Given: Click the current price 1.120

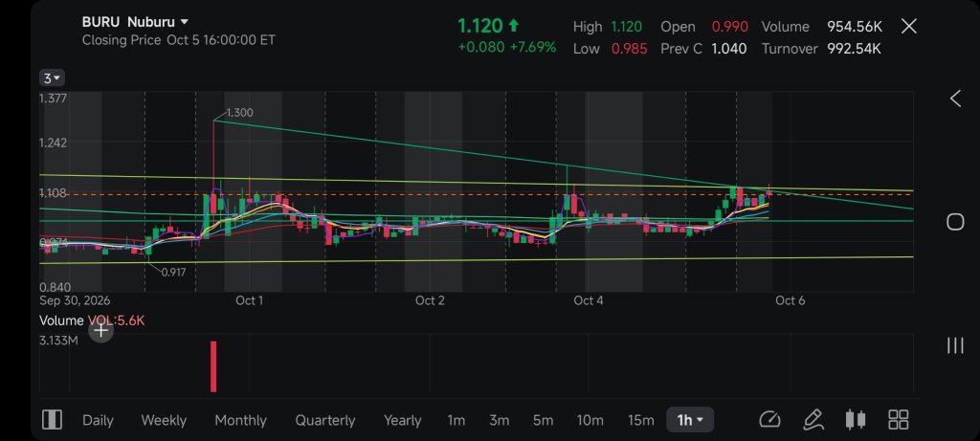Looking at the screenshot, I should pos(480,26).
